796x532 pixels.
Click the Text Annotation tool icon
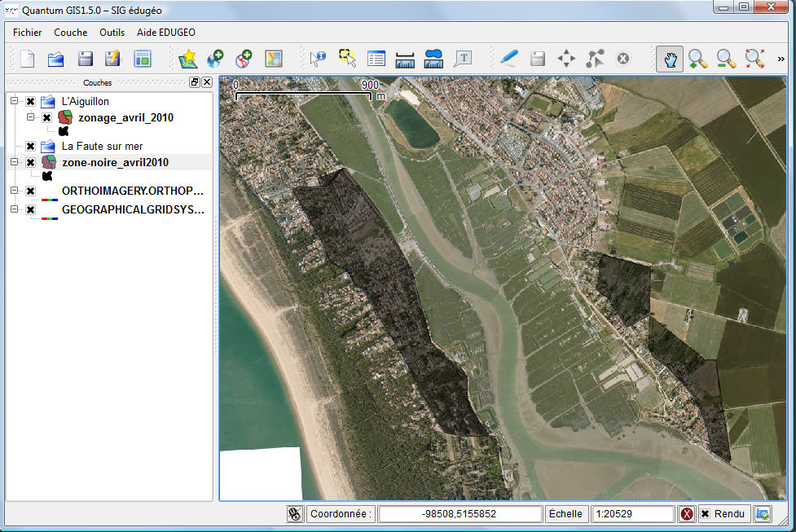(463, 59)
